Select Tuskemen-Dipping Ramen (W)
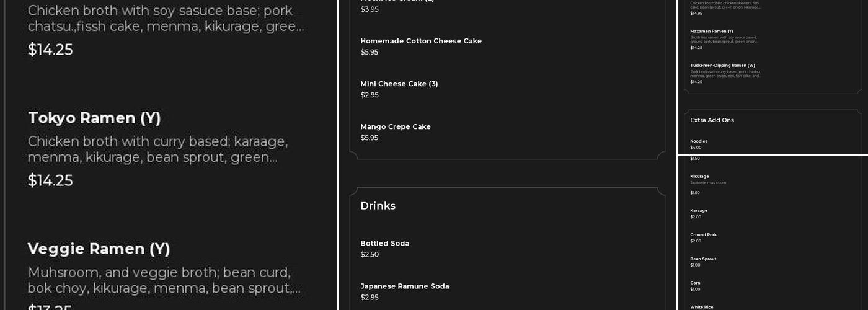 point(722,66)
